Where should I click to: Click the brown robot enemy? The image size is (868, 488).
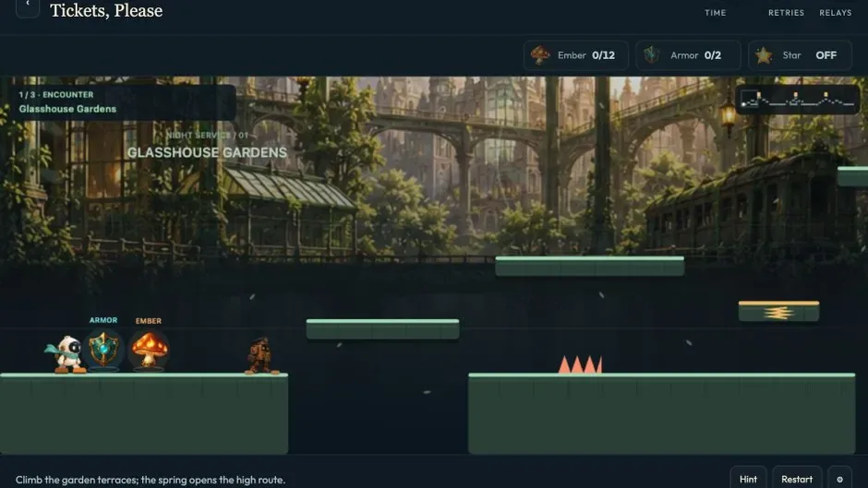(x=261, y=356)
